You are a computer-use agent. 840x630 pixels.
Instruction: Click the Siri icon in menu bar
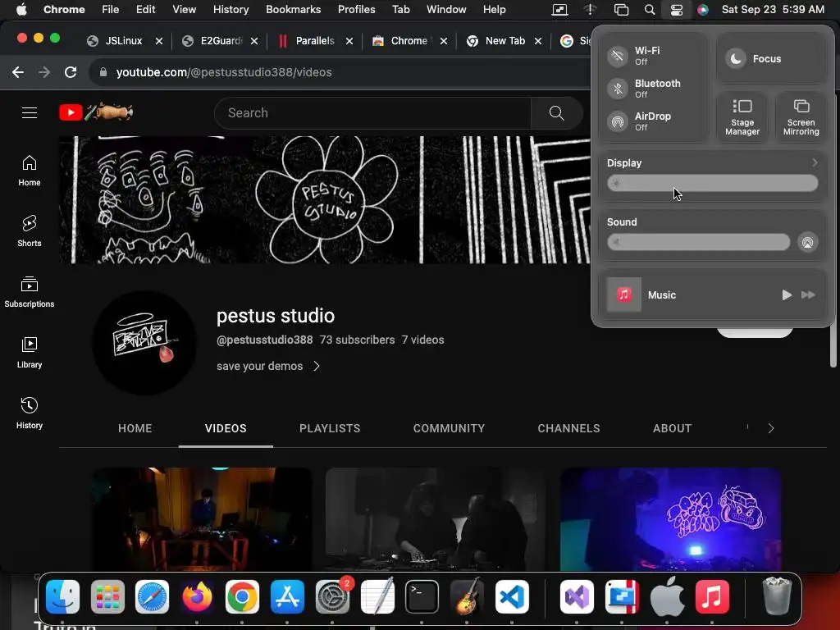point(703,10)
